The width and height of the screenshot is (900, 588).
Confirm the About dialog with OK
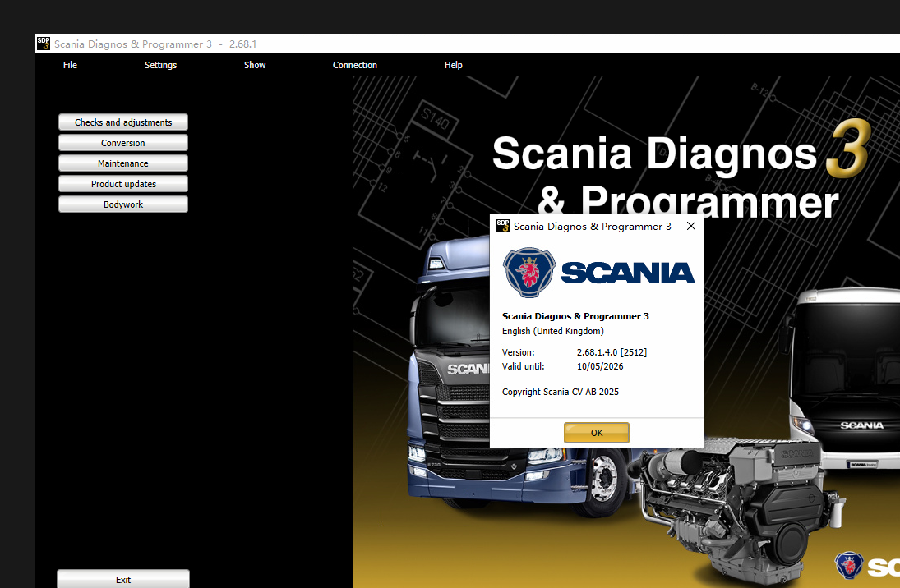click(x=596, y=433)
